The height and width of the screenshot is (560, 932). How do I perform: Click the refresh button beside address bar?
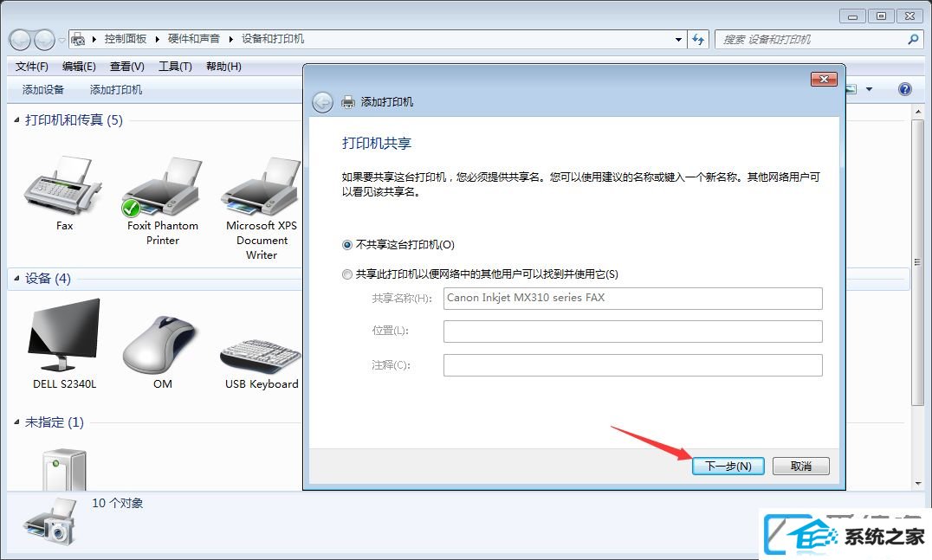(698, 39)
